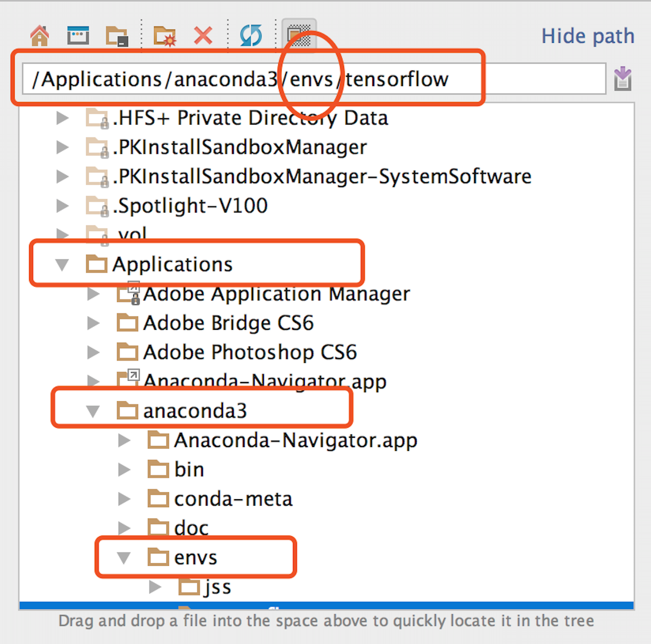The image size is (651, 644).
Task: Click the remove folder icon
Action: coord(116,35)
